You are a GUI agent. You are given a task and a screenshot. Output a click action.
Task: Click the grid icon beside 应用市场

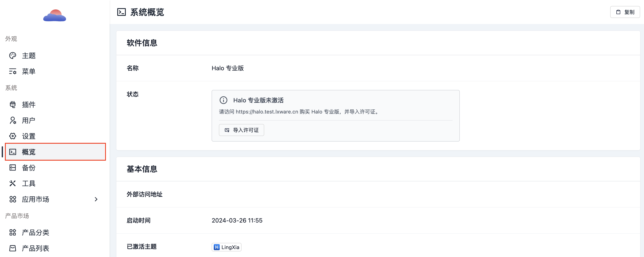pyautogui.click(x=13, y=199)
